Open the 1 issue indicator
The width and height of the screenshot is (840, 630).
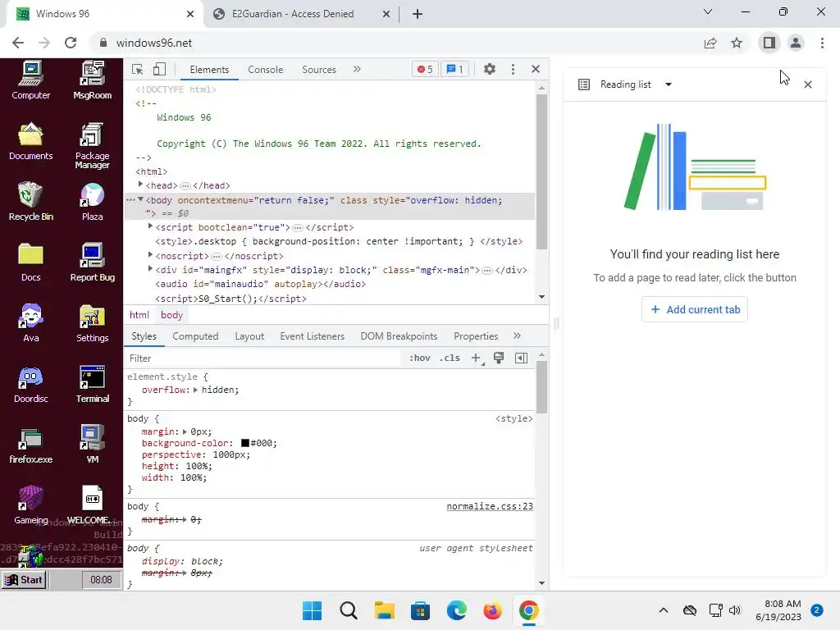[454, 69]
